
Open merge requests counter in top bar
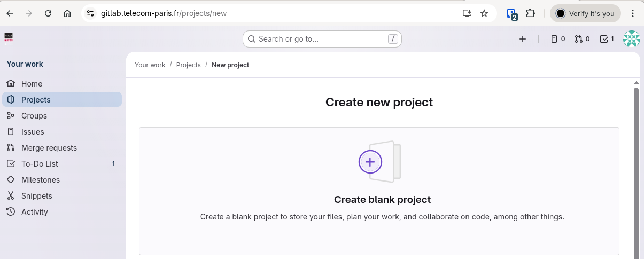[x=582, y=39]
